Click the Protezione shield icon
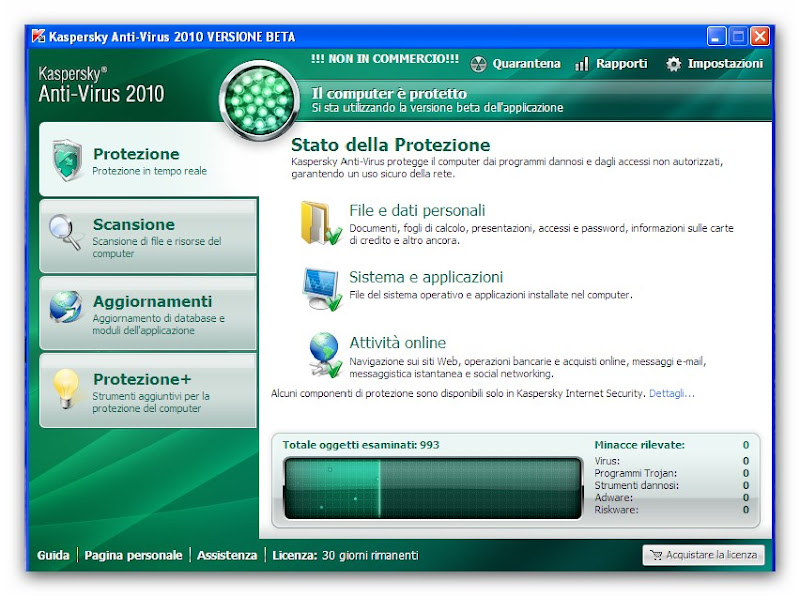This screenshot has height=596, width=800. (x=67, y=160)
